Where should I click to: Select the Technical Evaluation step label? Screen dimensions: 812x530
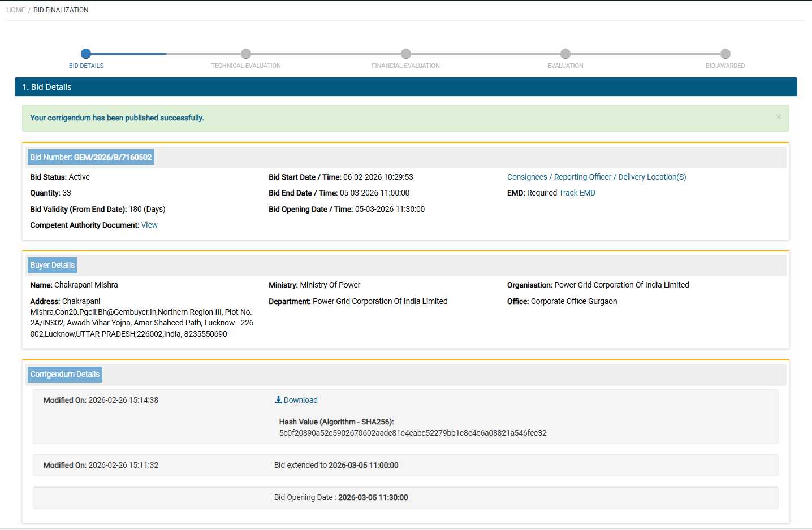(246, 66)
